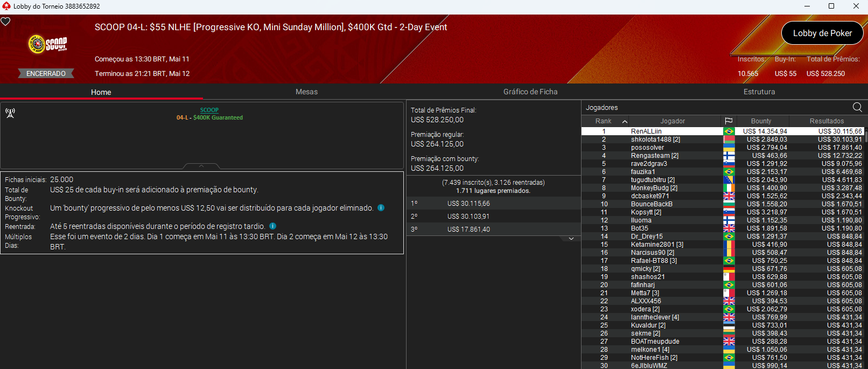This screenshot has height=369, width=868.
Task: Open the Gráfico de Ficha tab
Action: pyautogui.click(x=530, y=92)
